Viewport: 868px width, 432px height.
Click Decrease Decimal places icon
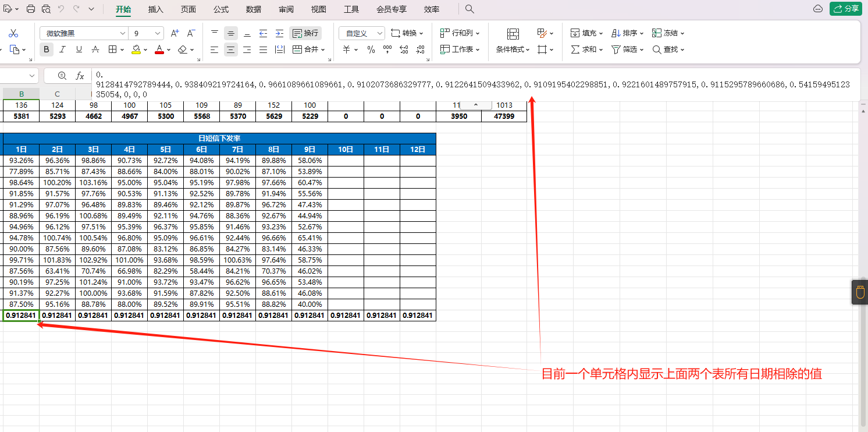(x=421, y=49)
